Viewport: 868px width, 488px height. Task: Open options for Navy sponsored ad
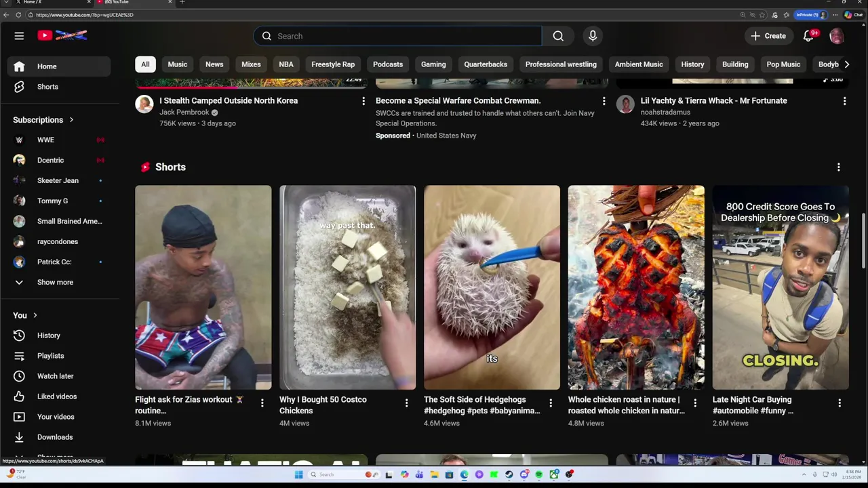click(604, 101)
